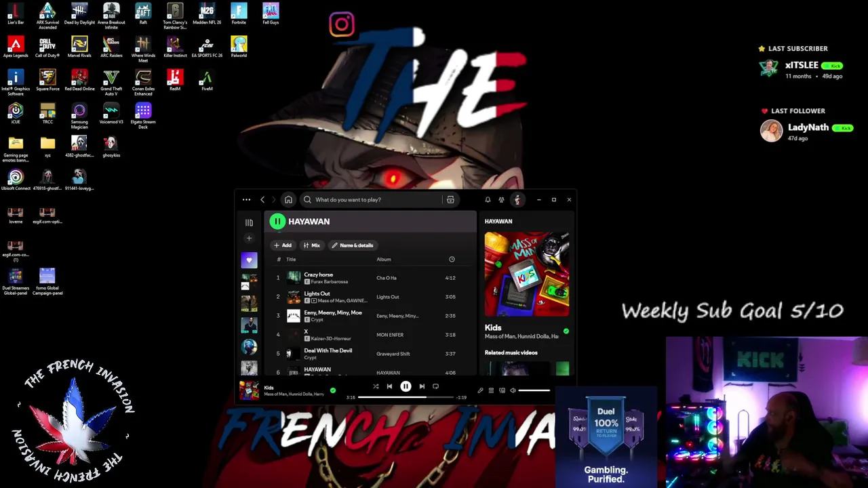The height and width of the screenshot is (488, 868).
Task: Pause playback in the bottom player bar
Action: point(406,386)
